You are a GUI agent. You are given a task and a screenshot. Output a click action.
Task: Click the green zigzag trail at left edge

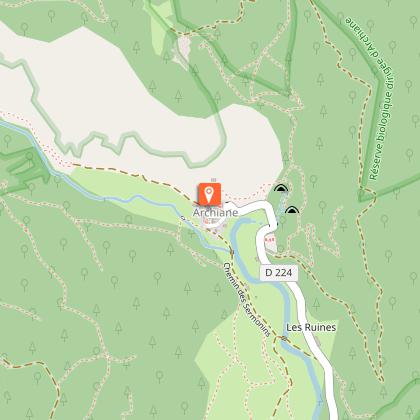25,170
